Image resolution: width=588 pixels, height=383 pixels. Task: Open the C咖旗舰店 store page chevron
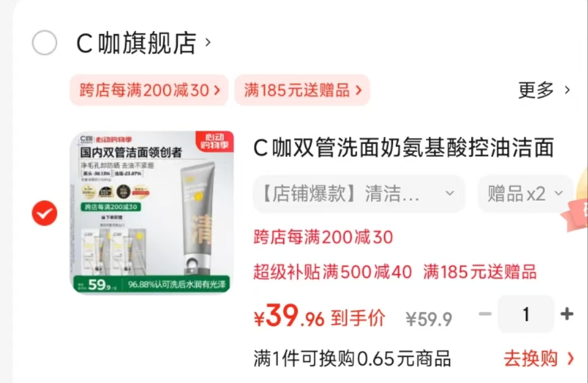208,43
